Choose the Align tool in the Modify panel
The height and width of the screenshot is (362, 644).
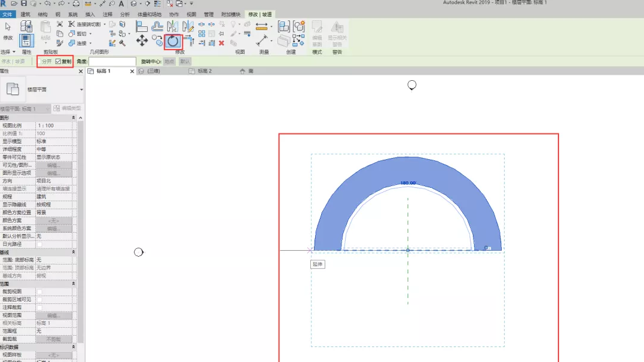point(142,27)
